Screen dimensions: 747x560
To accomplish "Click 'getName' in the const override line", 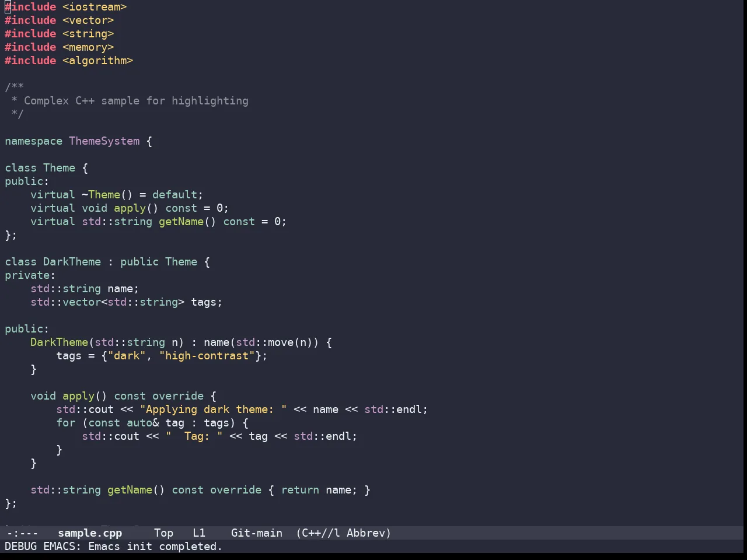I will 130,490.
